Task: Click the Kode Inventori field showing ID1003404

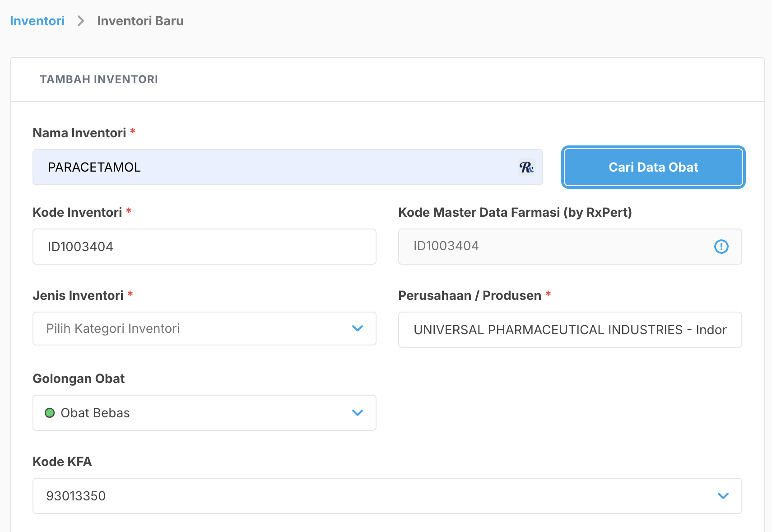Action: (x=204, y=247)
